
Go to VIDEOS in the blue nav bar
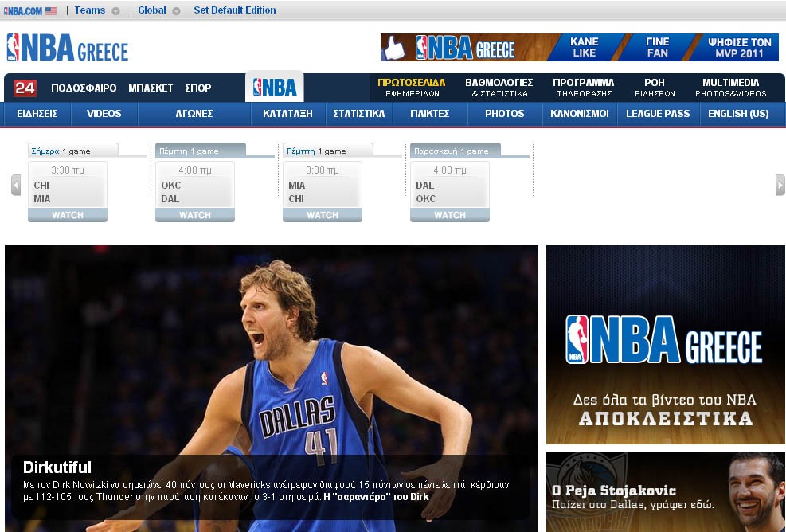click(x=104, y=114)
